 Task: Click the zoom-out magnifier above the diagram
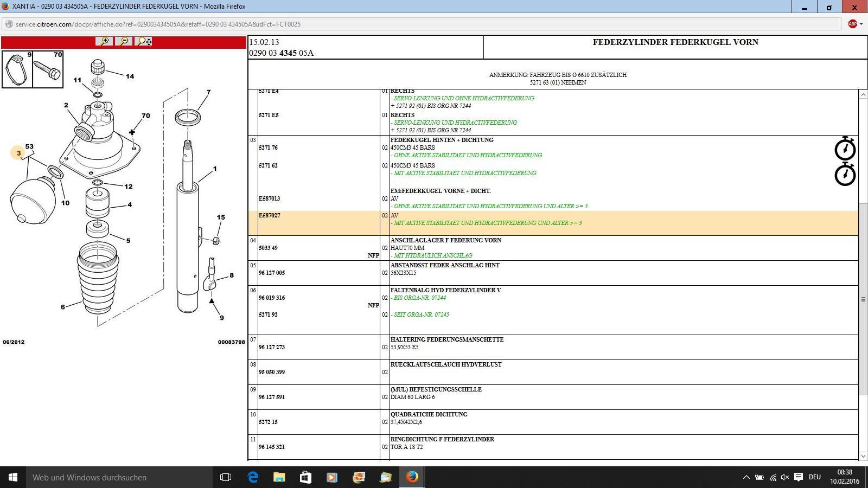coord(124,41)
